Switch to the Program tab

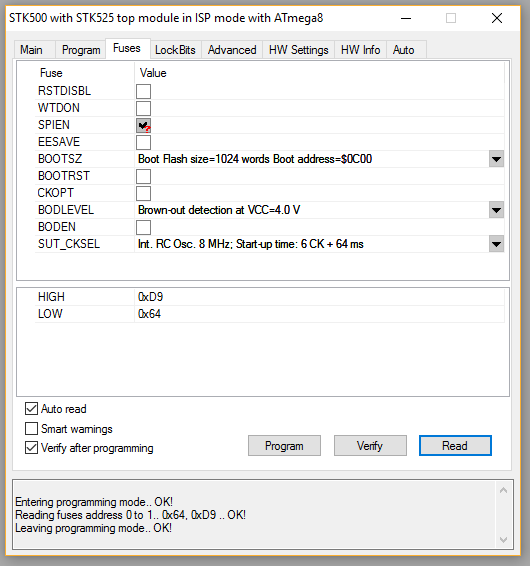(x=81, y=50)
